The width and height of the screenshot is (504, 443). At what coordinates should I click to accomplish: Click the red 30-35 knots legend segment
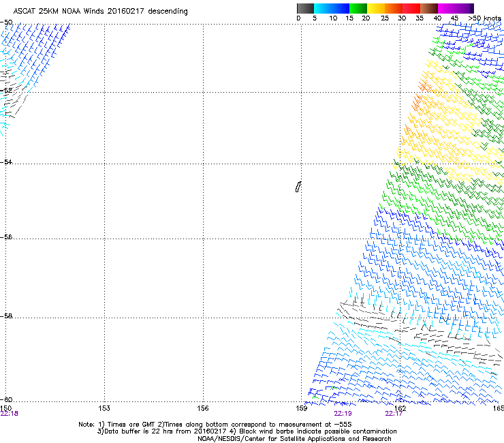(411, 8)
